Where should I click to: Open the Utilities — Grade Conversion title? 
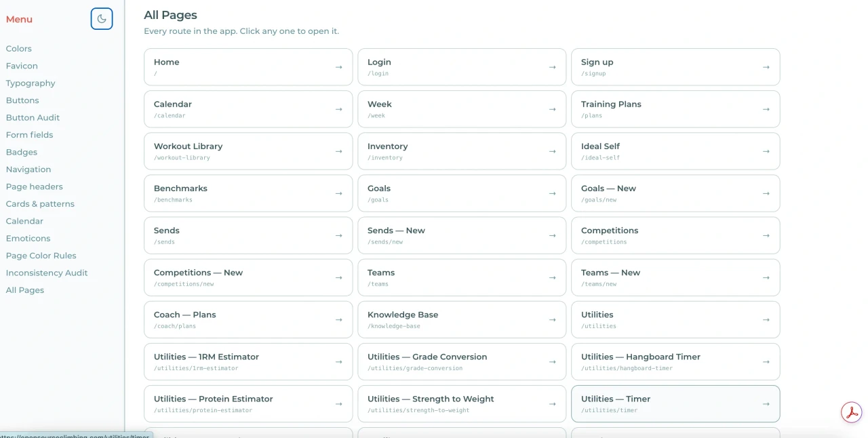coord(427,357)
